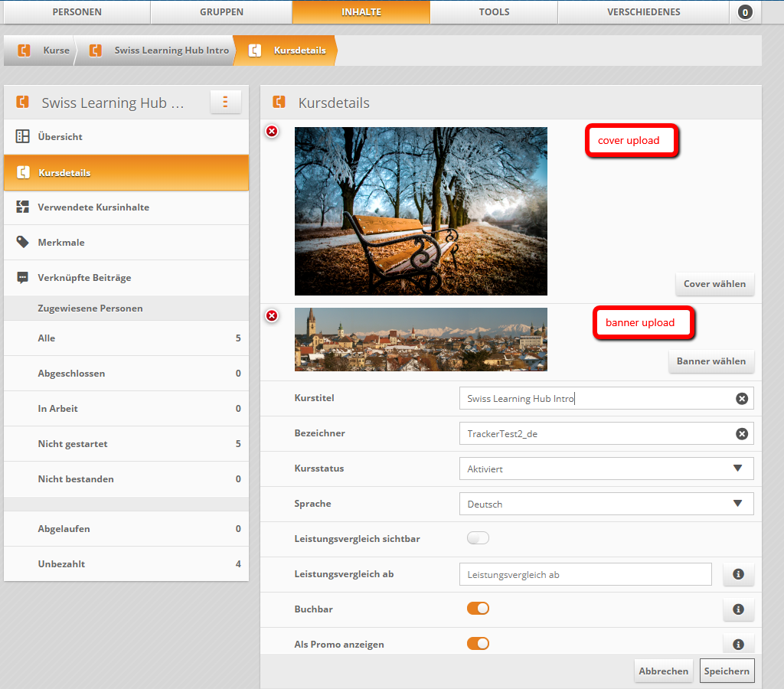Open the Tools top menu
The width and height of the screenshot is (784, 689).
click(494, 12)
